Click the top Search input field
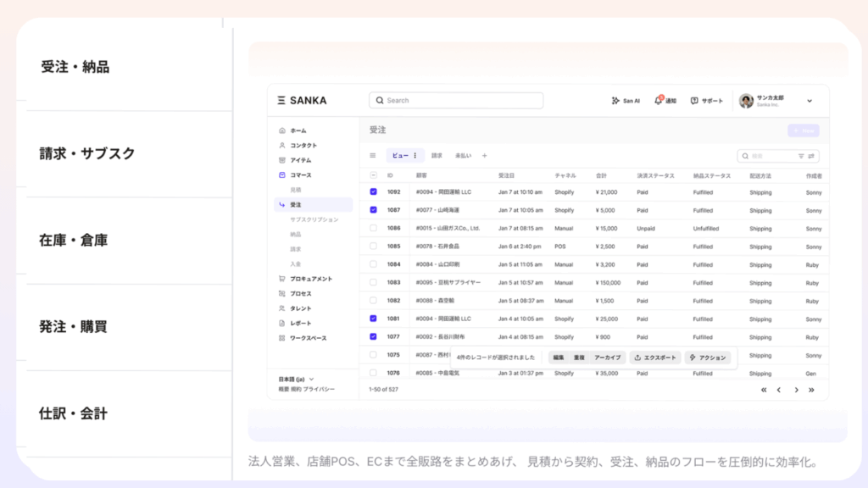Image resolution: width=868 pixels, height=488 pixels. tap(456, 101)
